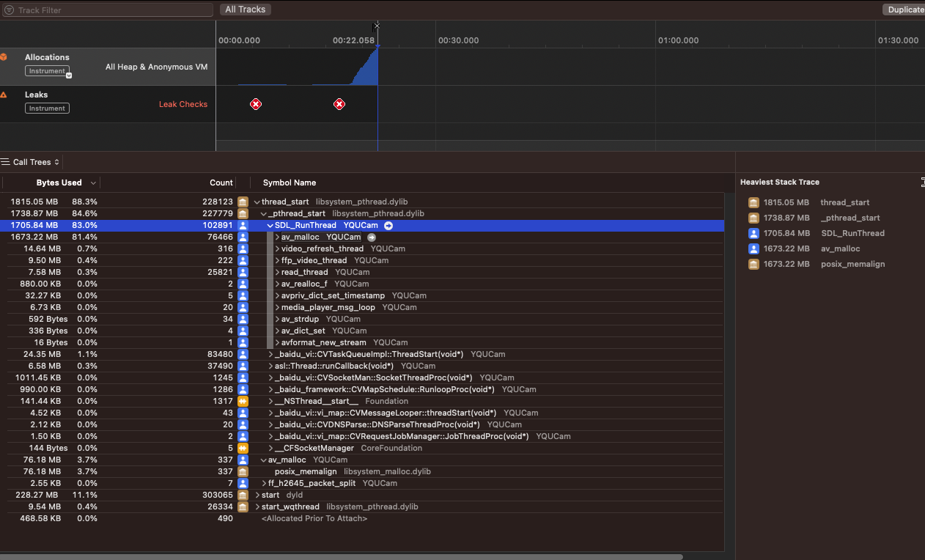
Task: Select the Allocated Prior To Attach row
Action: click(x=362, y=518)
